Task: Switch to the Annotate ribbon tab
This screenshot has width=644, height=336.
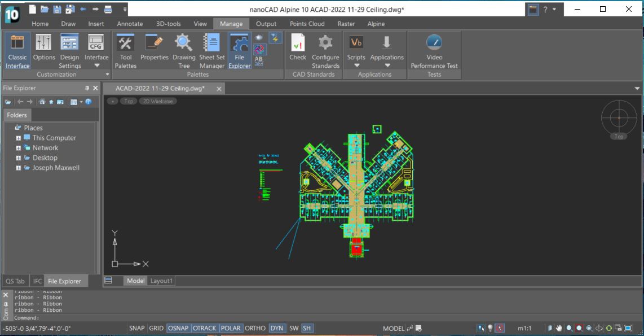Action: tap(130, 24)
